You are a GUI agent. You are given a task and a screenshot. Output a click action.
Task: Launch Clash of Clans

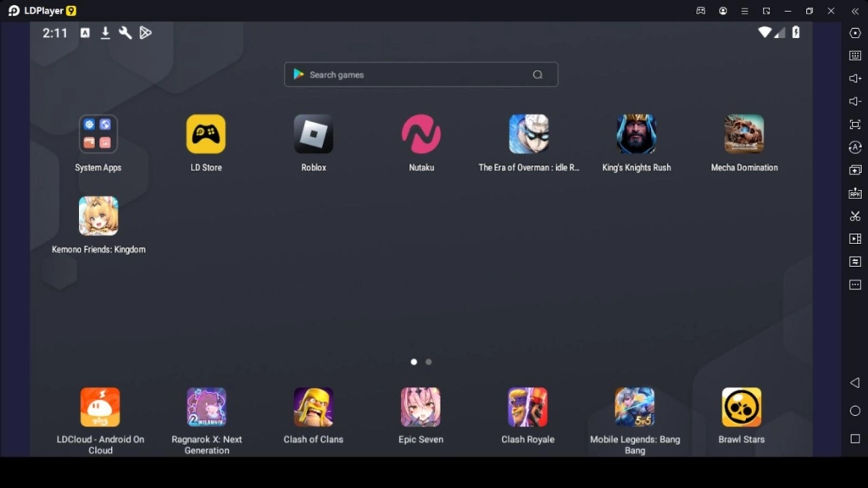(x=314, y=408)
